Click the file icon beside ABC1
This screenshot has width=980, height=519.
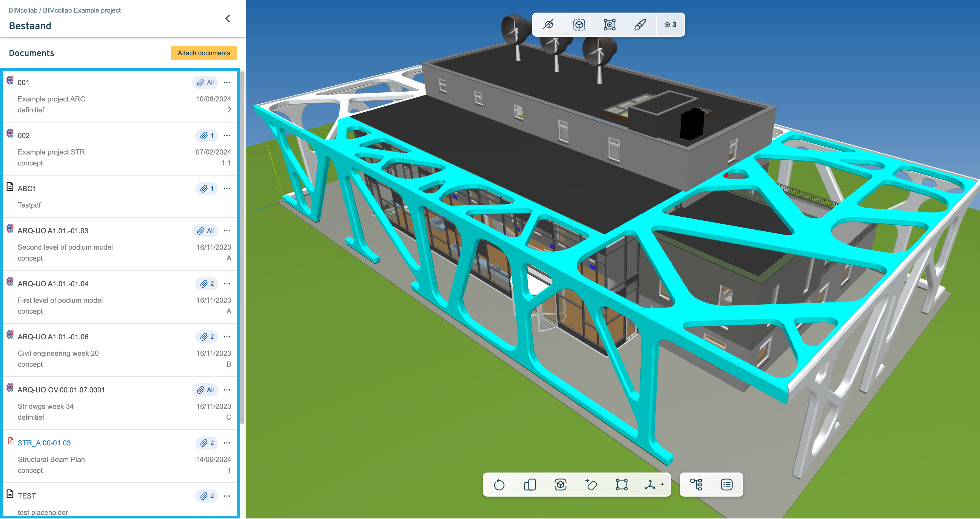tap(10, 186)
